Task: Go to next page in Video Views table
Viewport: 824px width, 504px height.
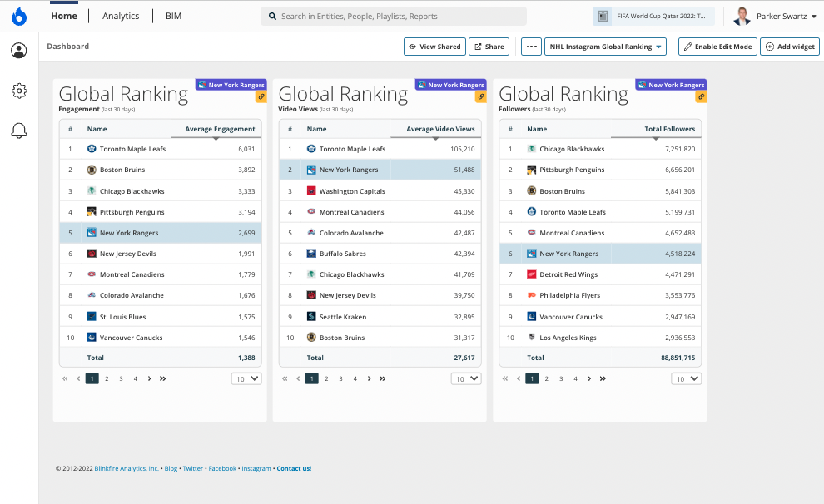Action: click(369, 378)
